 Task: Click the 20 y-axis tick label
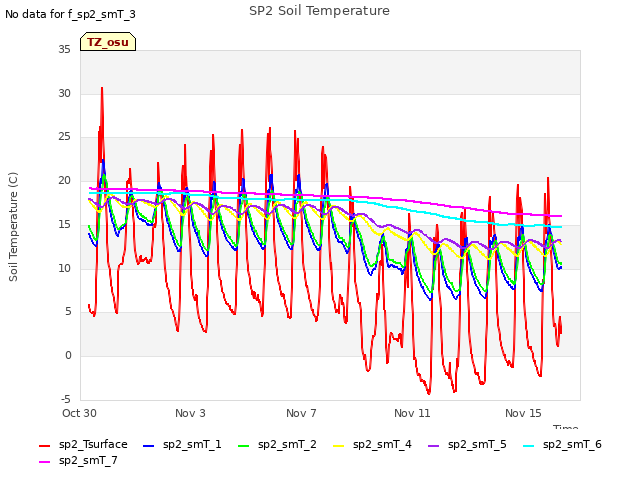pyautogui.click(x=64, y=180)
